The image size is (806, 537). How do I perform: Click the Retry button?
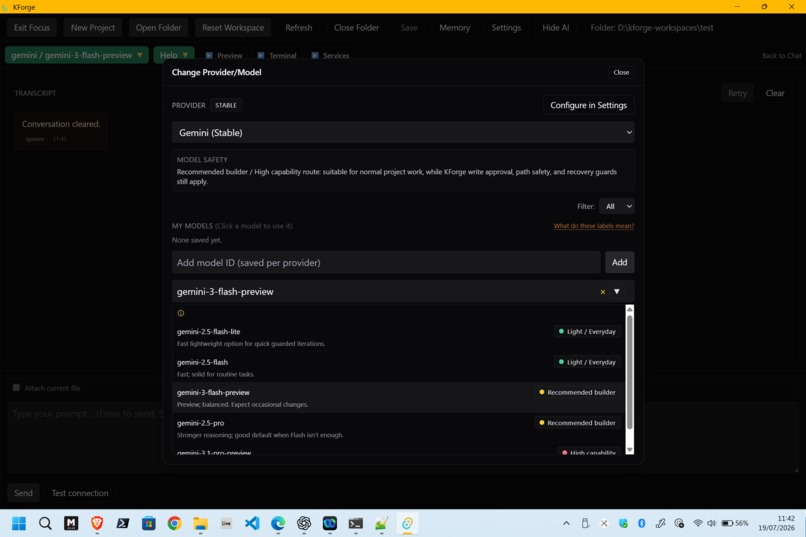point(737,93)
